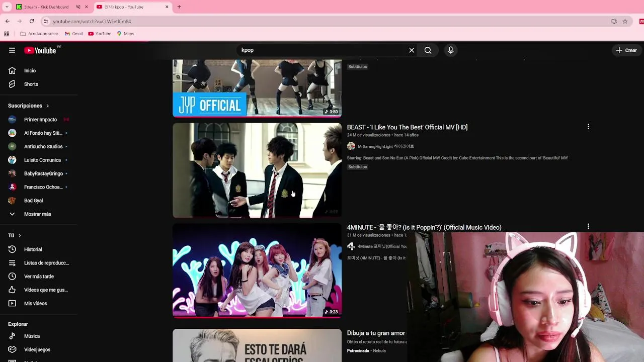Open the apps grid shortcut

(x=7, y=34)
